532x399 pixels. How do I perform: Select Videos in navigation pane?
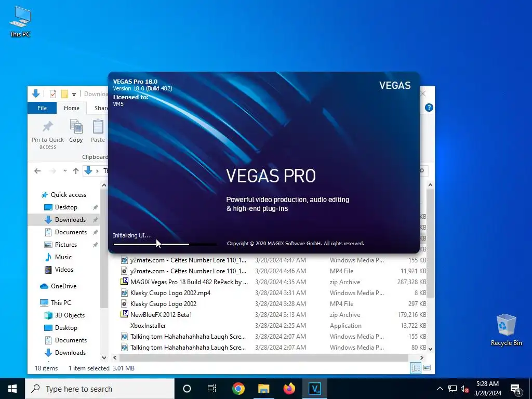tap(64, 270)
